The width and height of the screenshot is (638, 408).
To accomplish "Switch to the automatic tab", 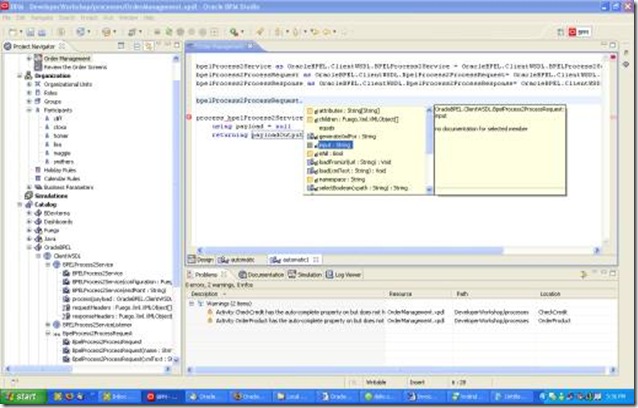I will [237, 260].
